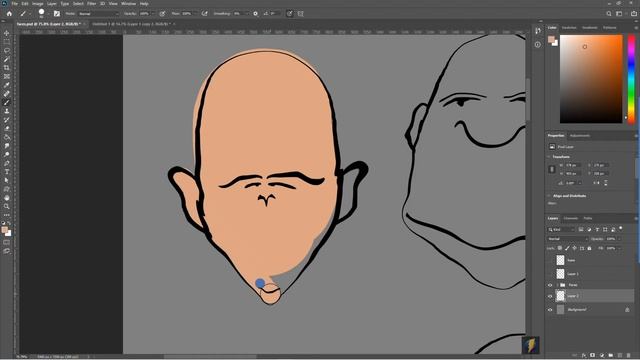Select the Frame tool
The image size is (640, 360).
[7, 76]
